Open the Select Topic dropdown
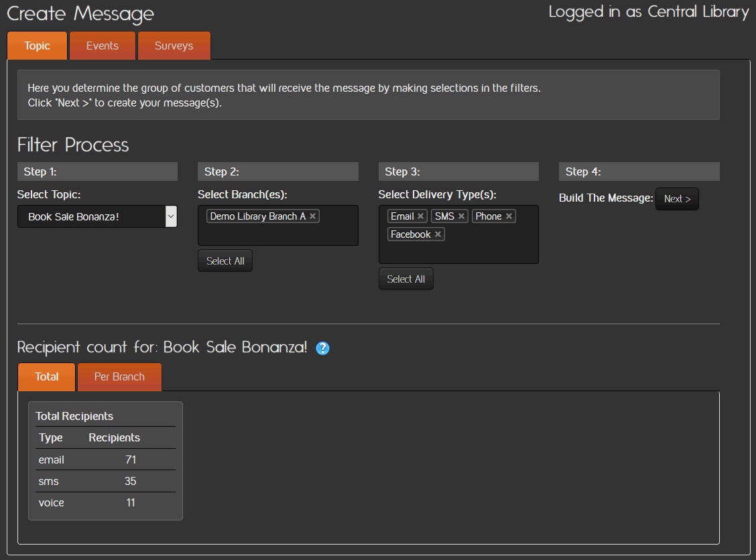Viewport: 756px width, 560px height. click(90, 216)
